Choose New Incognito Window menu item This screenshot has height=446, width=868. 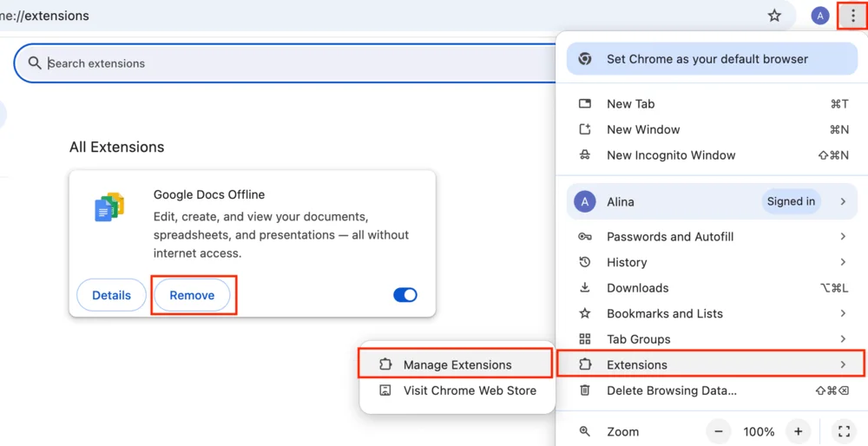[x=671, y=155]
